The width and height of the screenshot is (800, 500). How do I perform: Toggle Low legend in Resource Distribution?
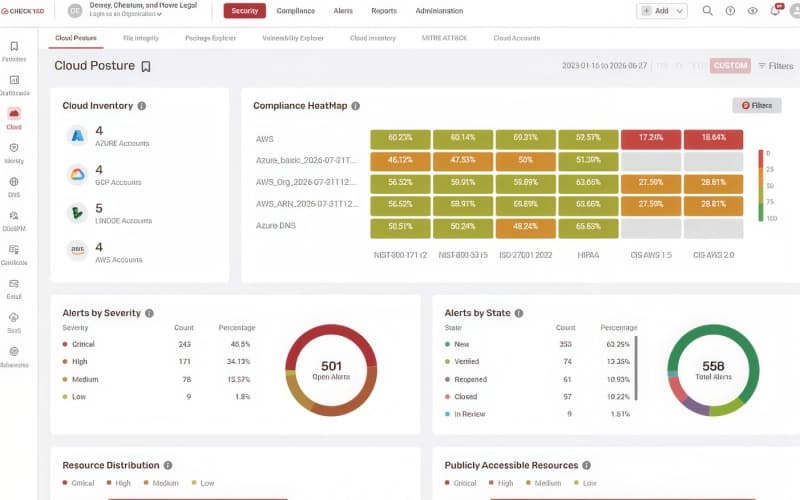(203, 483)
